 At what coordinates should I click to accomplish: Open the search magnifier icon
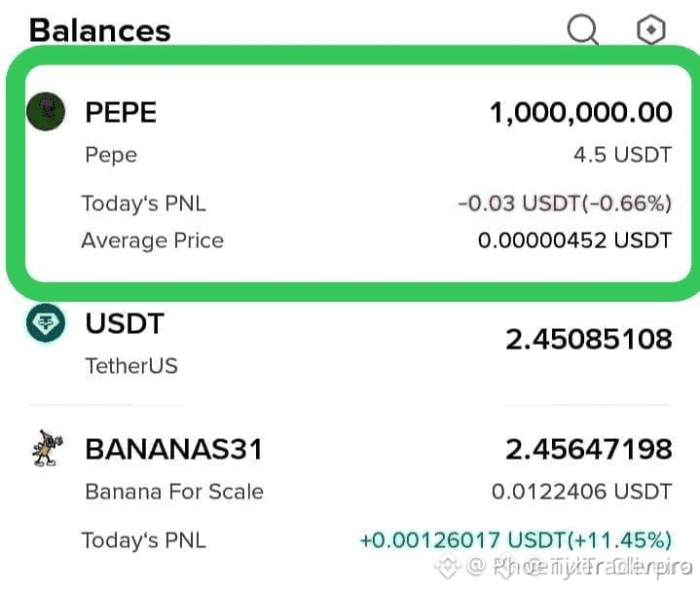tap(582, 30)
